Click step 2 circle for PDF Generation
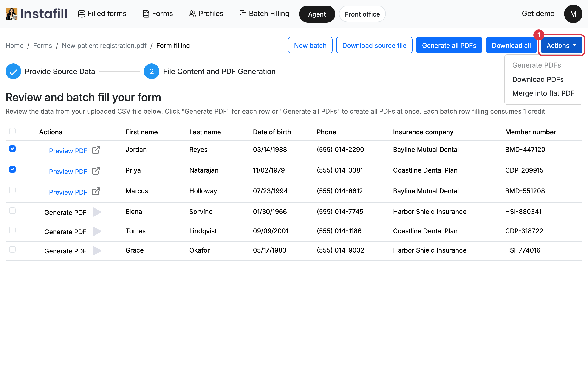 click(x=152, y=71)
